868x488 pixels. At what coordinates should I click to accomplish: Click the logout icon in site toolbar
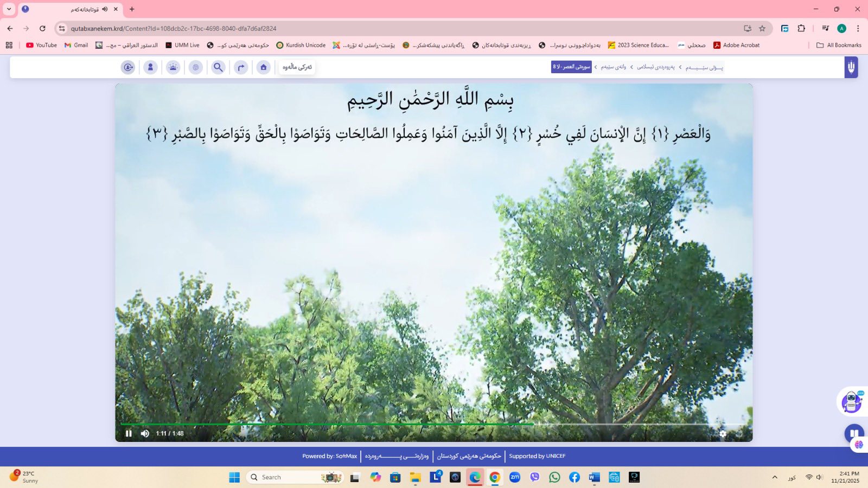click(x=128, y=67)
